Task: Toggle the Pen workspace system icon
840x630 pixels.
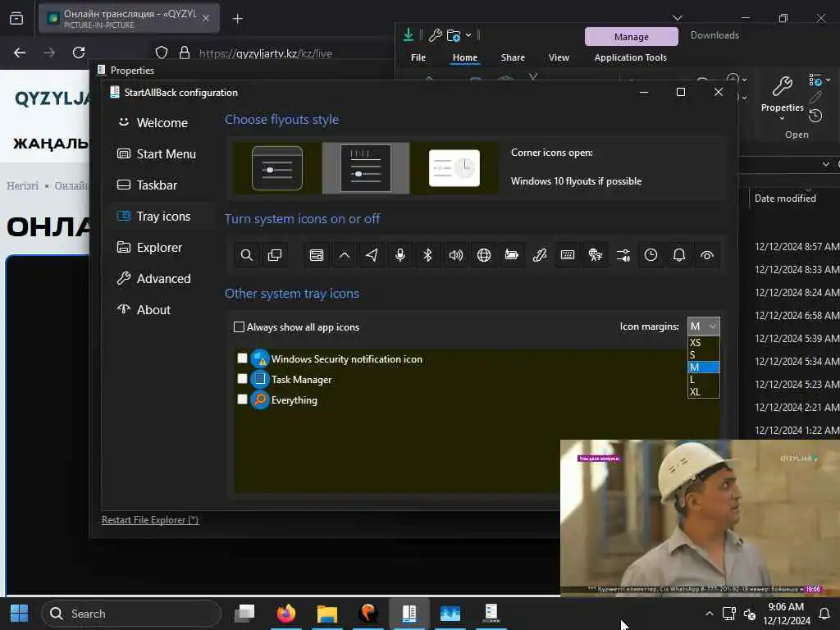Action: click(540, 255)
